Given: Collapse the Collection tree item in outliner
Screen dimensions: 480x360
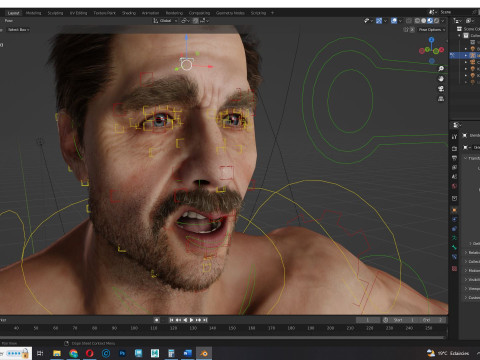Looking at the screenshot, I should 459,35.
